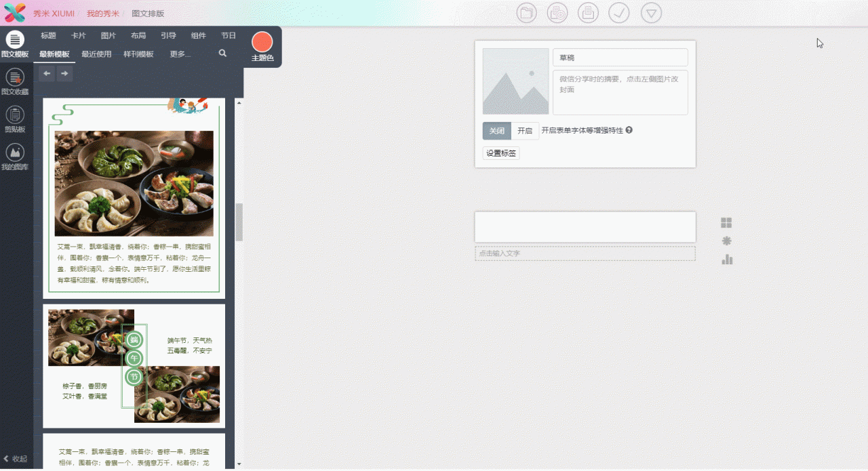Click the preview icon in top toolbar
This screenshot has height=471, width=868.
click(557, 13)
